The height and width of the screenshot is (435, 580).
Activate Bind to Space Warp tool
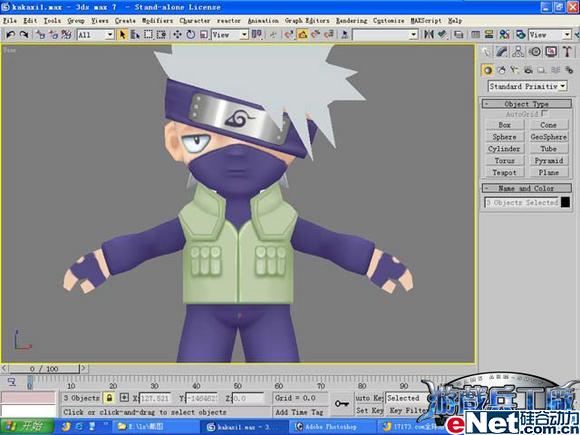pyautogui.click(x=66, y=35)
